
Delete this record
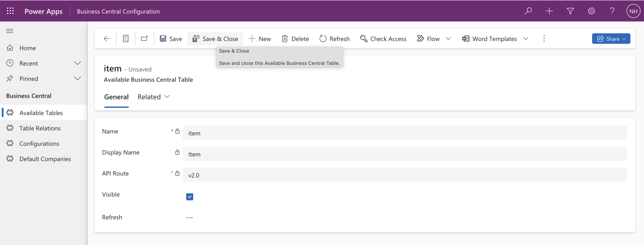click(295, 39)
